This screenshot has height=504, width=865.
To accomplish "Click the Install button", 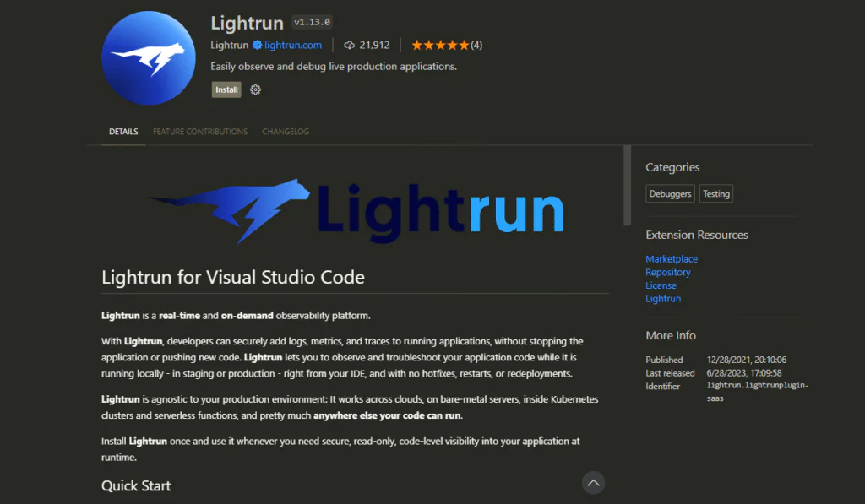I will (226, 89).
